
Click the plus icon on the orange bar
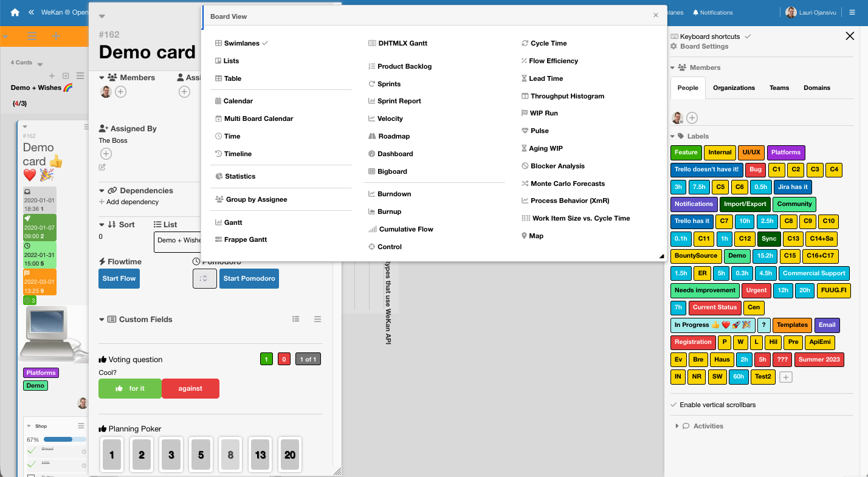point(56,36)
